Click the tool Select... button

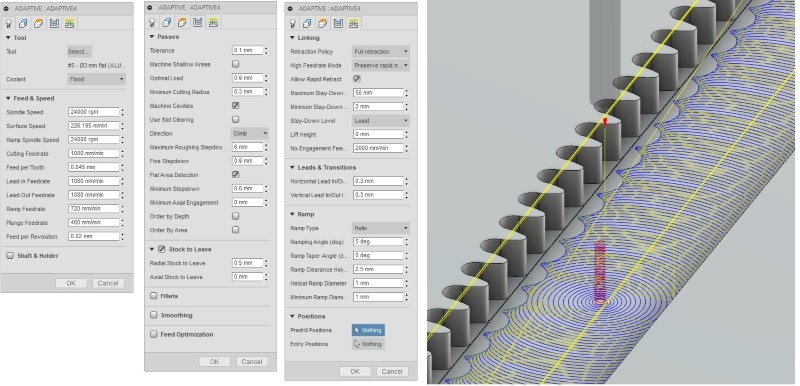tap(80, 52)
